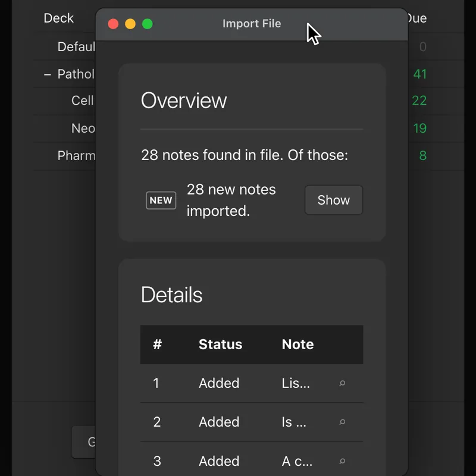Click the due count 41

[x=420, y=74]
